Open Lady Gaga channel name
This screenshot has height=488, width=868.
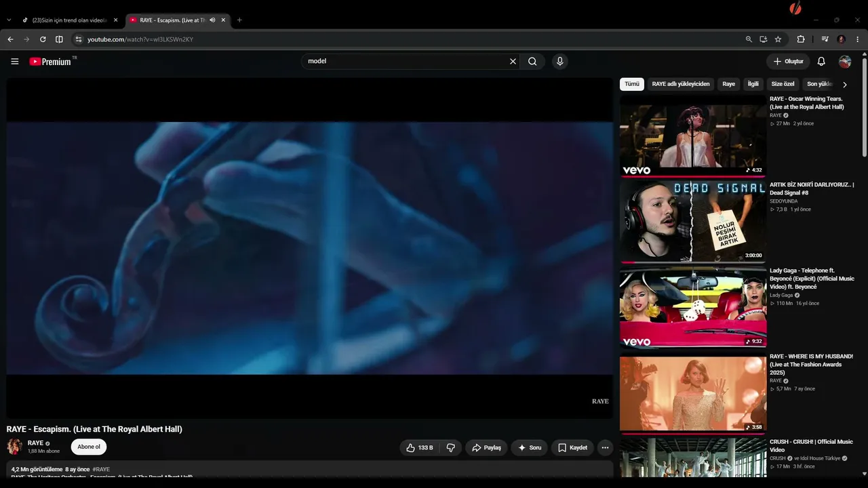pyautogui.click(x=781, y=296)
